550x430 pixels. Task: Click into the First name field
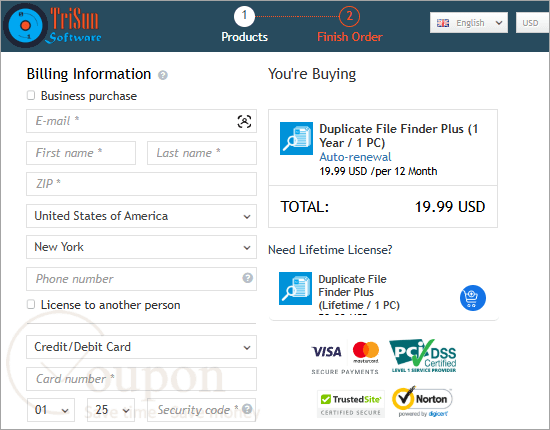81,153
